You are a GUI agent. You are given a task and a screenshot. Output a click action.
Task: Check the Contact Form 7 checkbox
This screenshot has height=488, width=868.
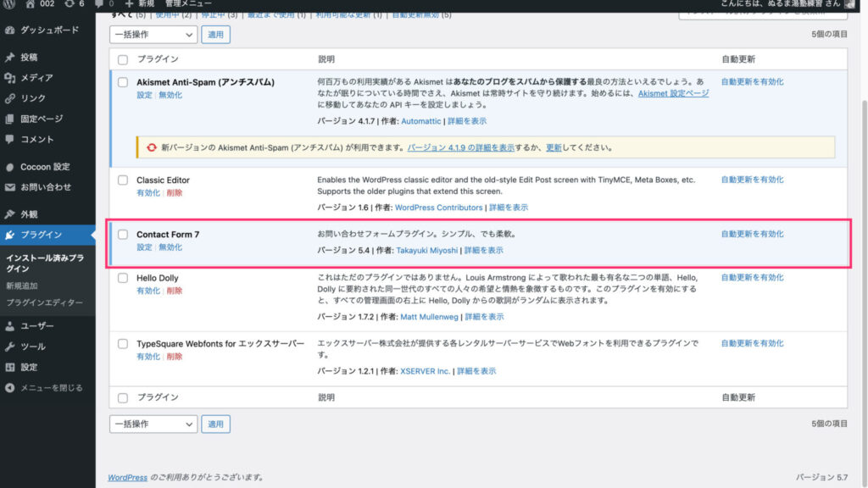pos(123,235)
